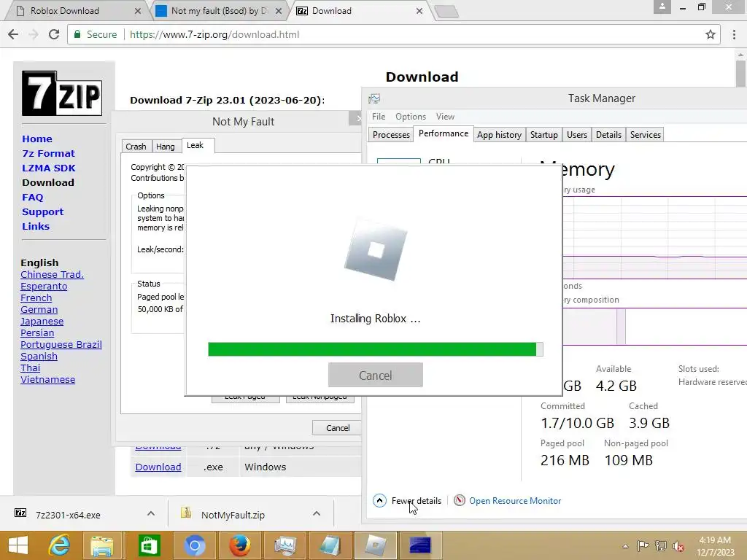Launch Internet Explorer from the taskbar
This screenshot has height=560, width=747.
click(x=60, y=545)
